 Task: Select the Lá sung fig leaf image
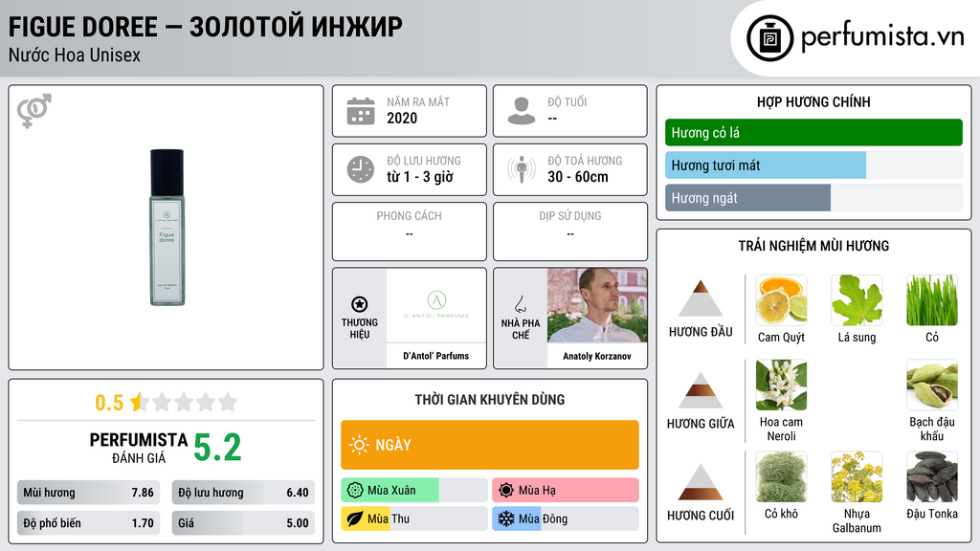pos(857,300)
